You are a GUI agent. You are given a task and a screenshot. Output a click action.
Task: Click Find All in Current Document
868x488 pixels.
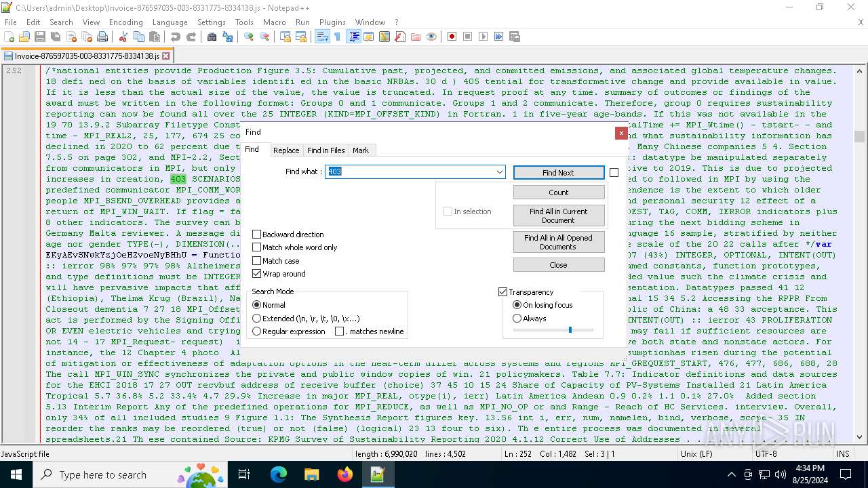point(558,216)
